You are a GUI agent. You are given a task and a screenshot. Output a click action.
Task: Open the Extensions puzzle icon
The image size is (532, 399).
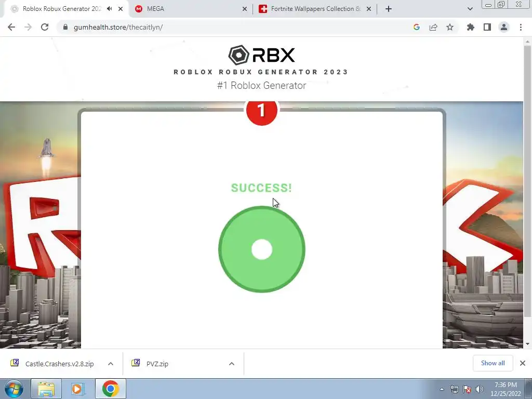point(470,27)
